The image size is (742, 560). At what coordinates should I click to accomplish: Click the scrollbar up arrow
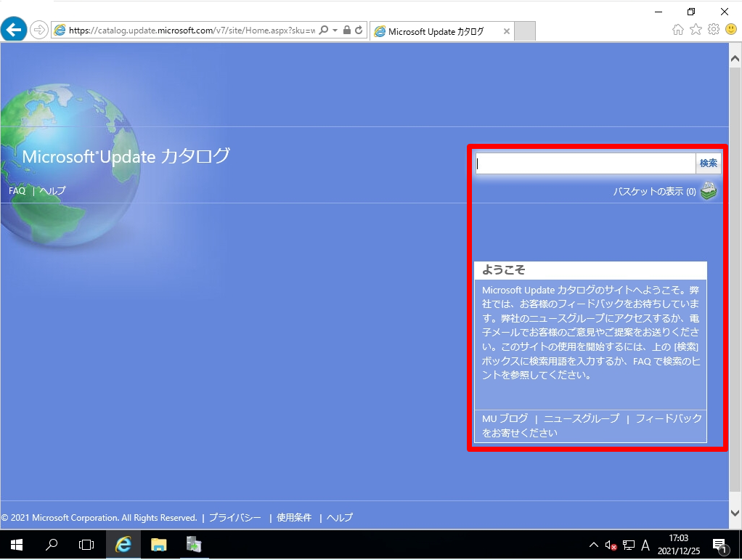point(735,59)
